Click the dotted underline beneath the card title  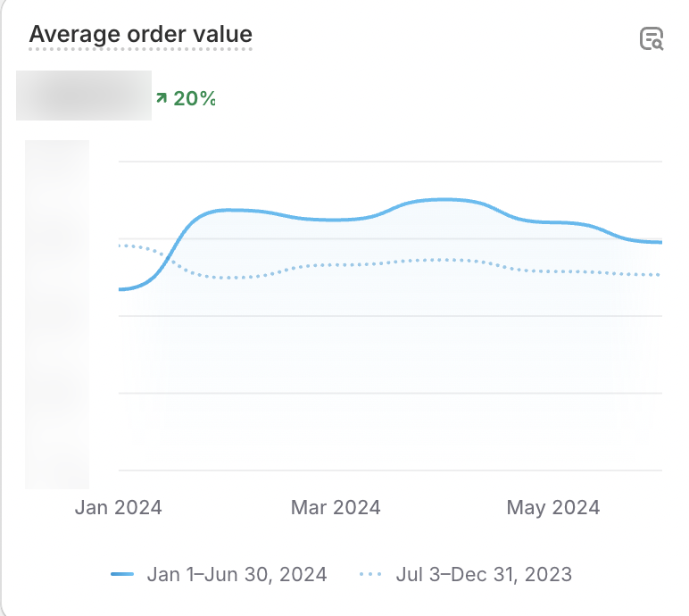click(141, 49)
